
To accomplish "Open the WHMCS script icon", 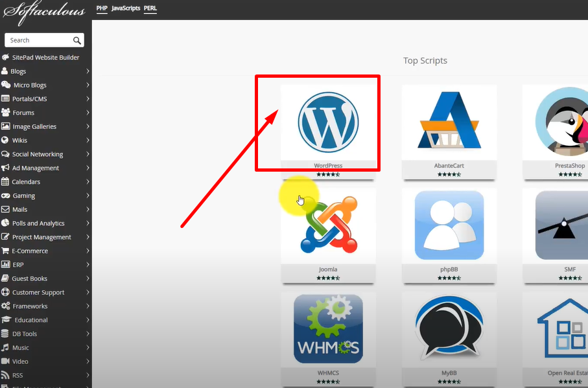I will (x=328, y=329).
